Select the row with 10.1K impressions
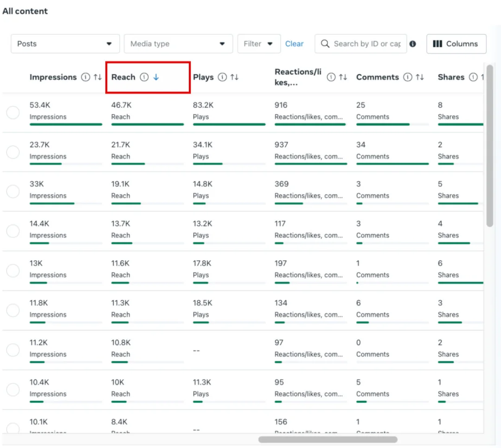The width and height of the screenshot is (501, 448). pyautogui.click(x=13, y=428)
